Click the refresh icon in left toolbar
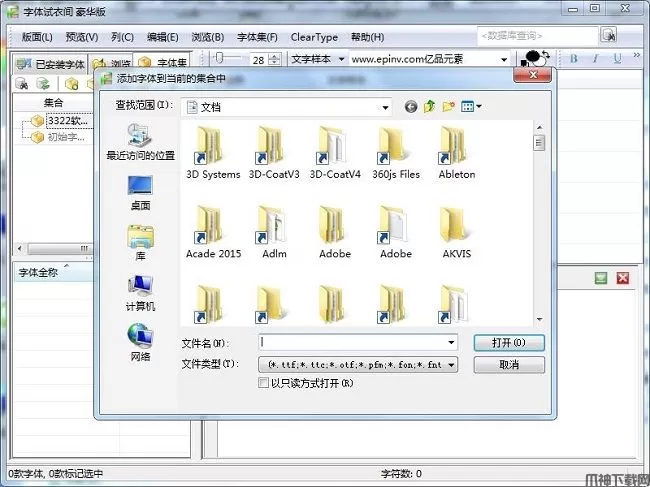 [x=43, y=84]
